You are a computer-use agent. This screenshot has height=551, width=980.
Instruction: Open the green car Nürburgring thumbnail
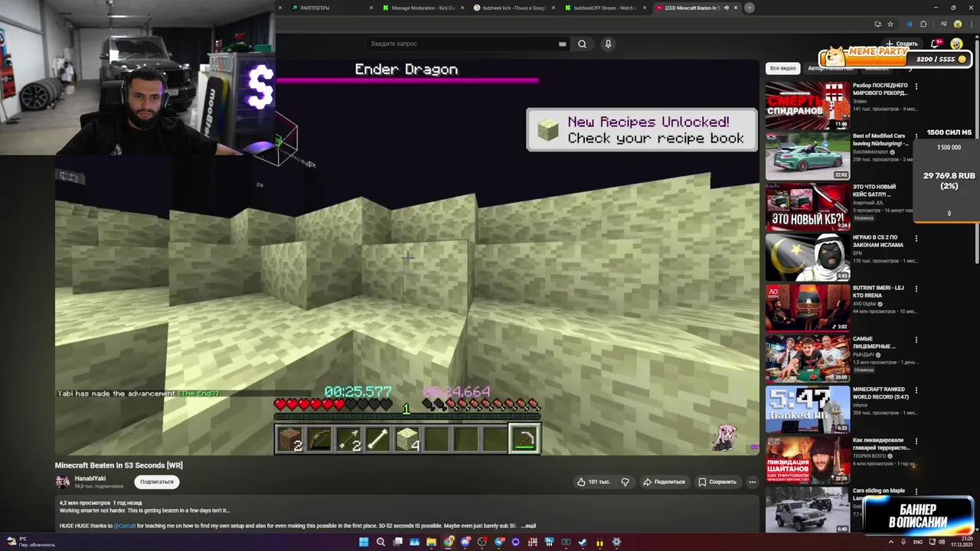click(808, 156)
